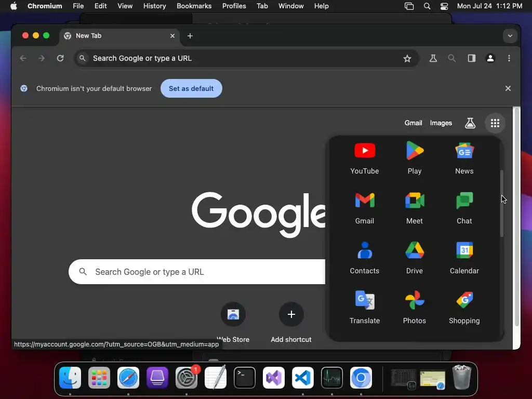This screenshot has height=399, width=532.
Task: Open the Images link at top
Action: pyautogui.click(x=441, y=123)
